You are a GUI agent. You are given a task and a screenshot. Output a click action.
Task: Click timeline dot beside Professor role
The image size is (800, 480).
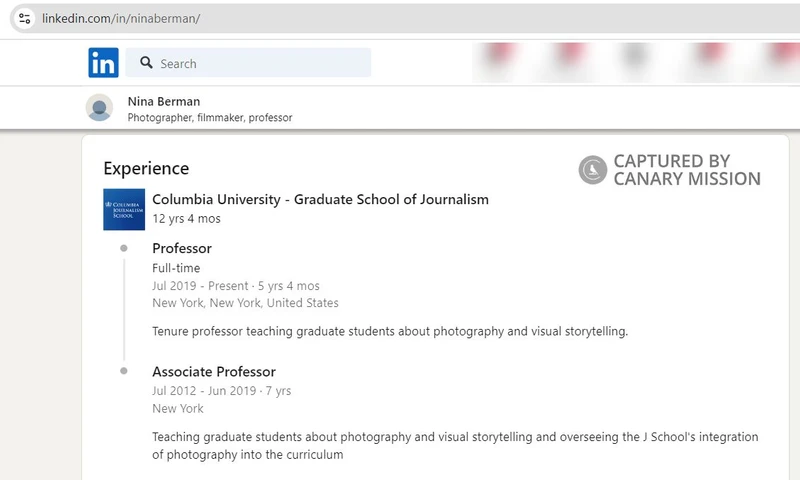pyautogui.click(x=124, y=248)
